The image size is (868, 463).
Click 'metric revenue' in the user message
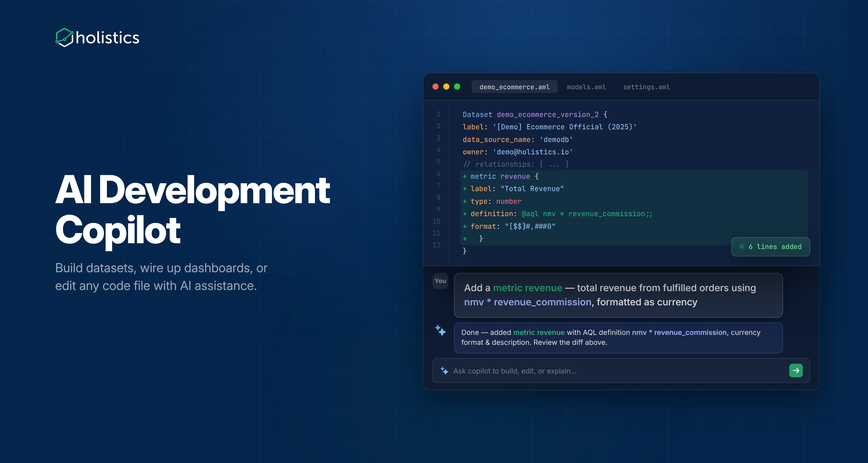click(527, 288)
